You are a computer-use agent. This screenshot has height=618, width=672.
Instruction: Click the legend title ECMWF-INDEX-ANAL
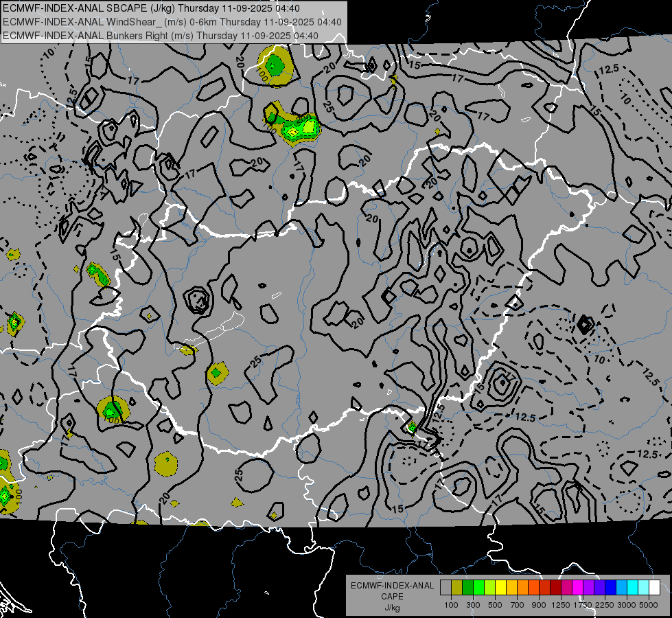[392, 586]
